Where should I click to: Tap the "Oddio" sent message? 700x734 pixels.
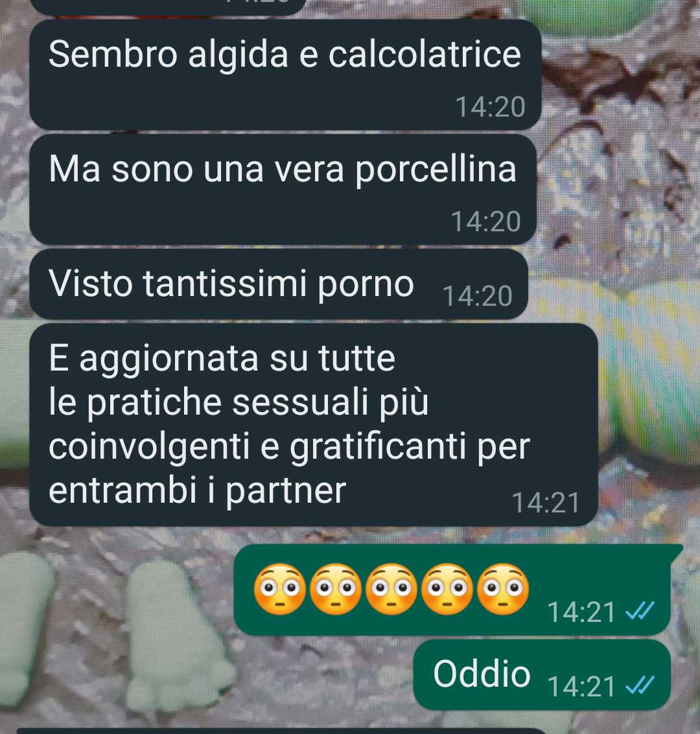point(542,674)
